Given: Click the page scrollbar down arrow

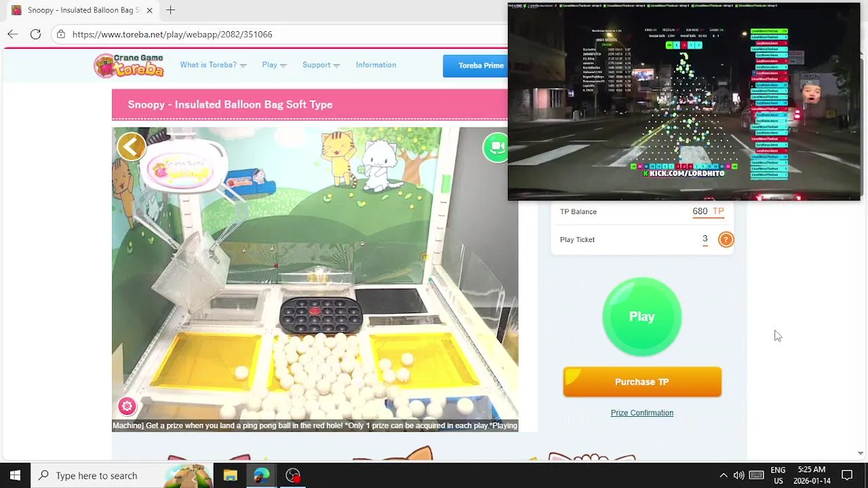Looking at the screenshot, I should 861,453.
